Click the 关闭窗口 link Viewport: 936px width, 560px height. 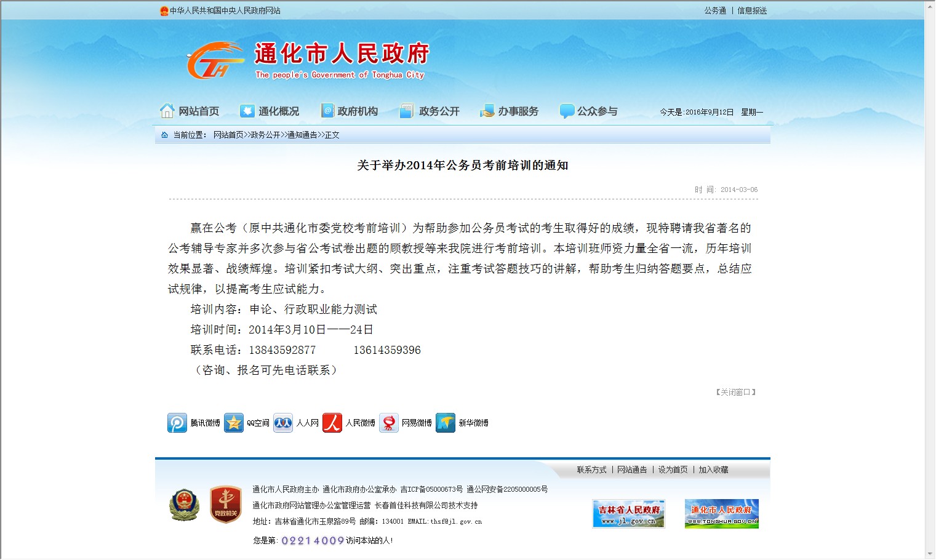pos(735,392)
